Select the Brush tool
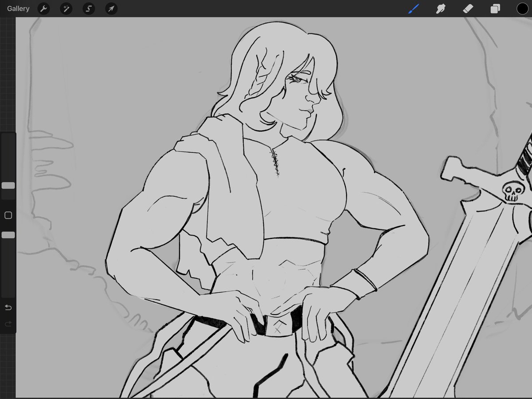532x399 pixels. point(414,8)
